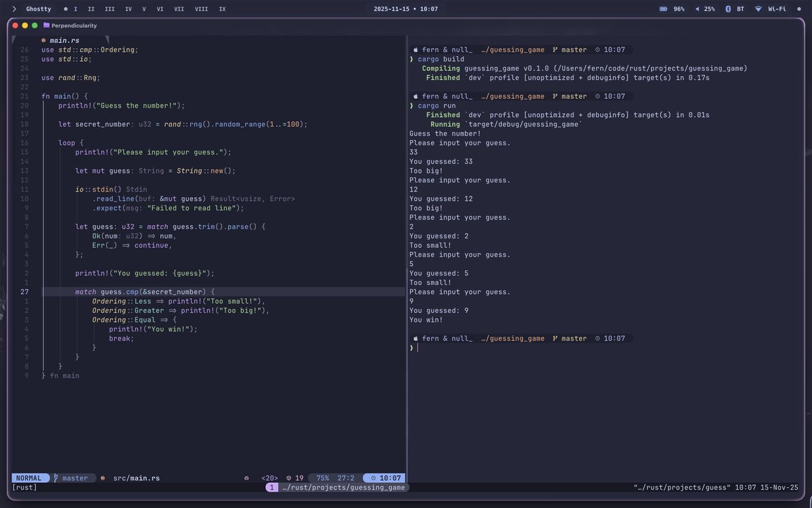The image size is (812, 508).
Task: Click the folder icon beside Perpendicularity
Action: (46, 25)
